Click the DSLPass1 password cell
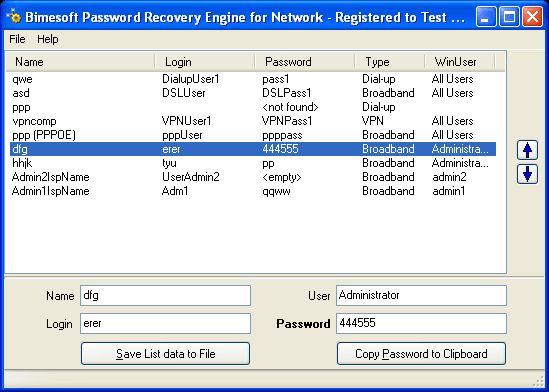 (x=287, y=93)
